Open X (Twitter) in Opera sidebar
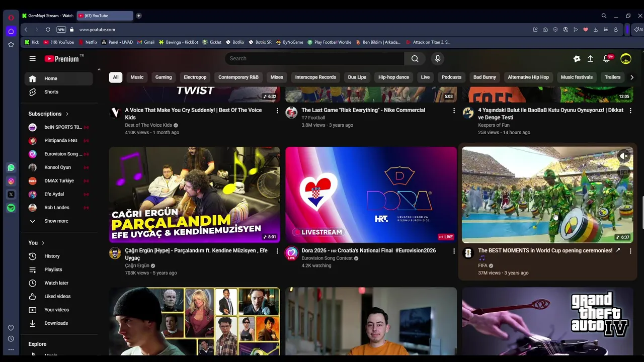The image size is (644, 362). [x=11, y=194]
